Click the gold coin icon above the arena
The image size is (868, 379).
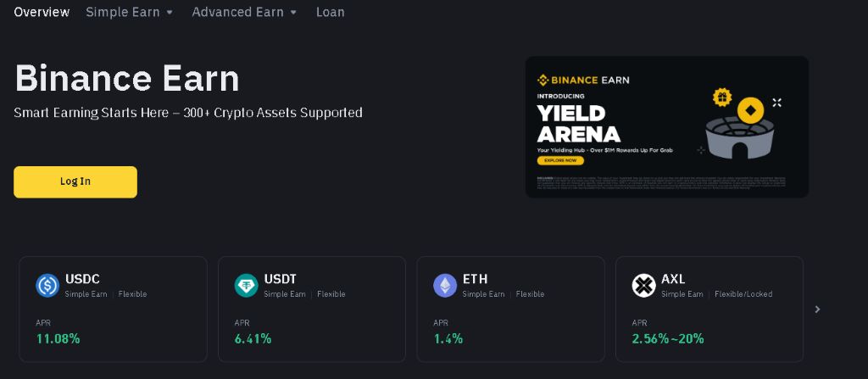[750, 109]
